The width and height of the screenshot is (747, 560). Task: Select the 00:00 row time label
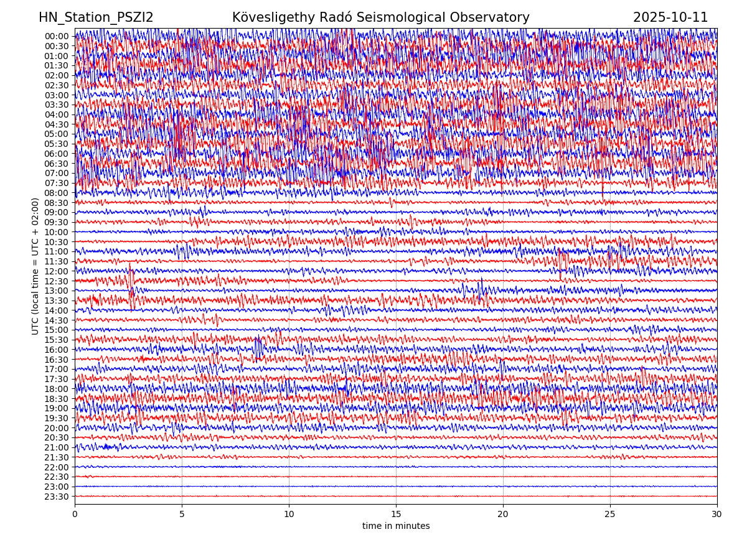click(x=57, y=36)
